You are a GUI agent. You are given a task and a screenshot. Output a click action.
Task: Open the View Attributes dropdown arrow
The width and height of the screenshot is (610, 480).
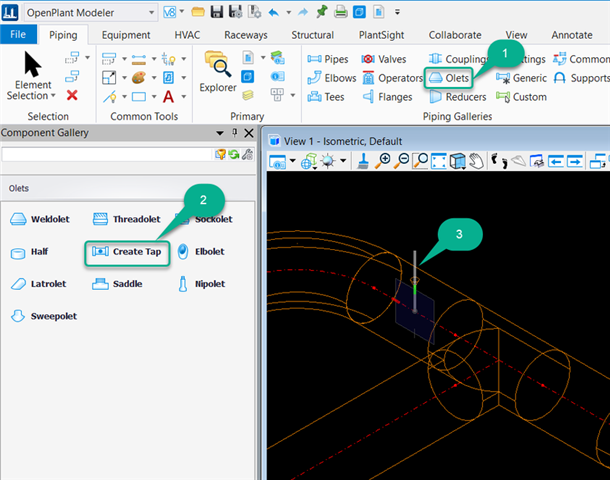pos(293,161)
